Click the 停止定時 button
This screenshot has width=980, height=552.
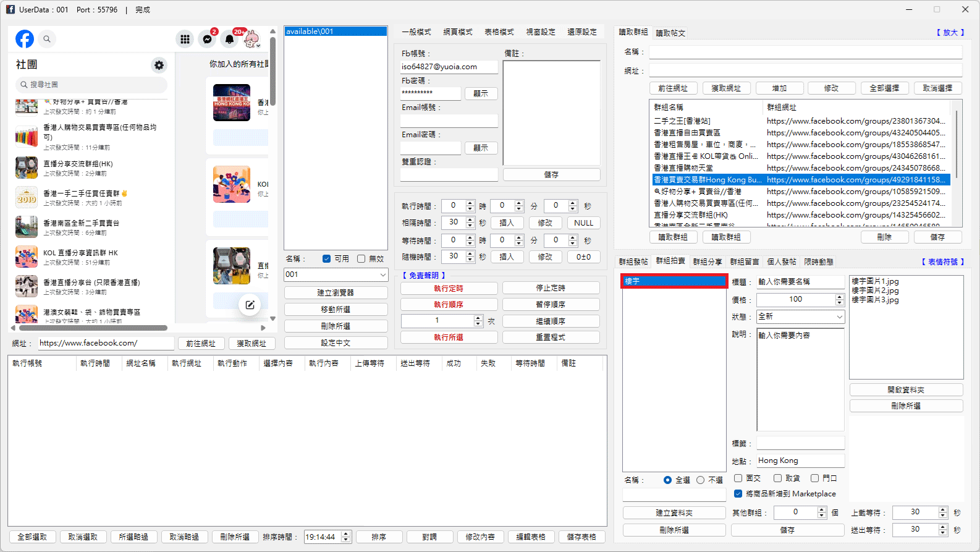[x=551, y=288]
